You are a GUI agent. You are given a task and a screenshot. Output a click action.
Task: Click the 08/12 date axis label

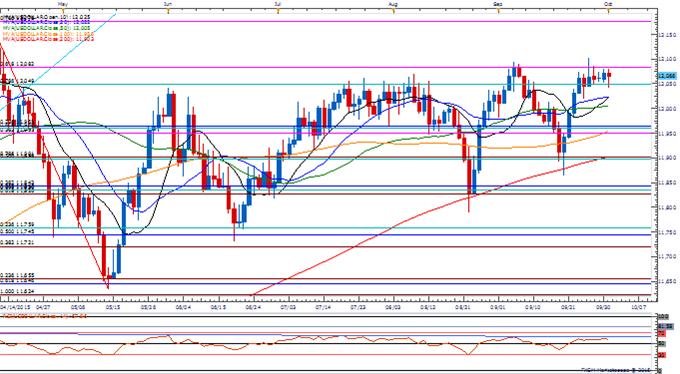click(x=428, y=307)
